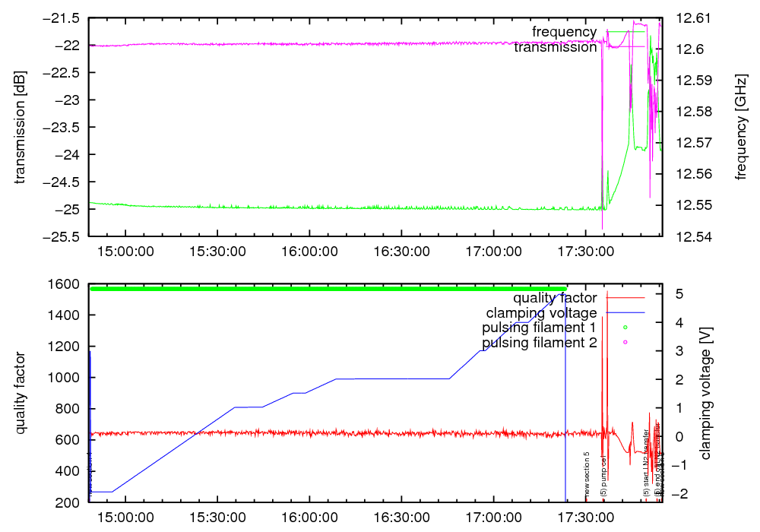The height and width of the screenshot is (532, 760).
Task: Click the red quality factor legend line sample
Action: click(x=625, y=298)
